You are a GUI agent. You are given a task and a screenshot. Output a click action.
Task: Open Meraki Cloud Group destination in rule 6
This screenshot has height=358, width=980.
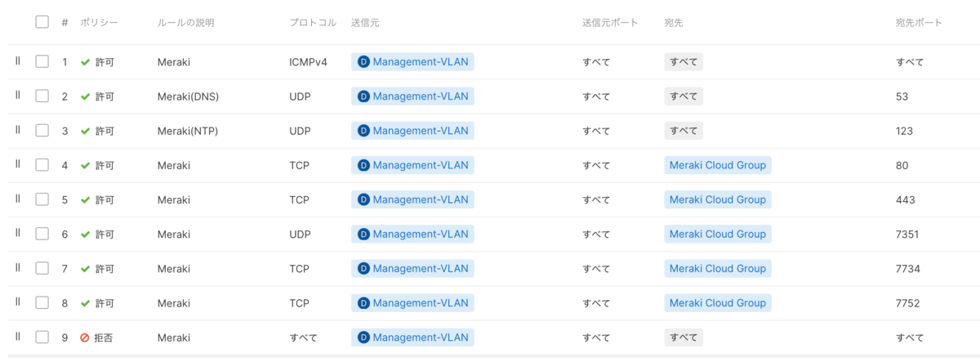pyautogui.click(x=718, y=234)
